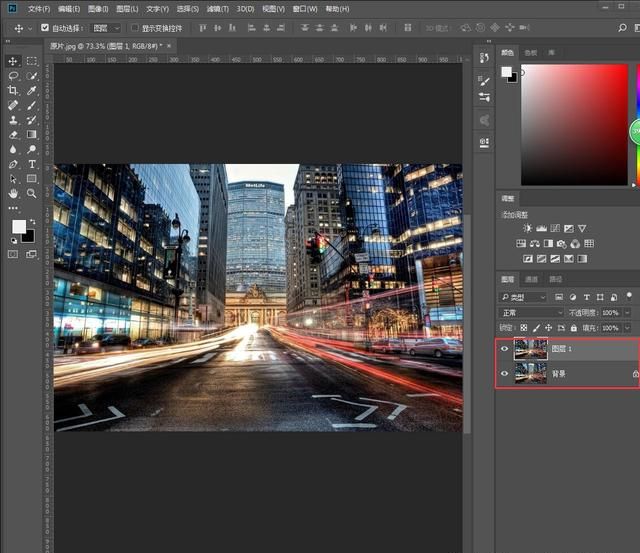Click the foreground color swatch in toolbox
Screen dimensions: 640x553
coord(18,227)
